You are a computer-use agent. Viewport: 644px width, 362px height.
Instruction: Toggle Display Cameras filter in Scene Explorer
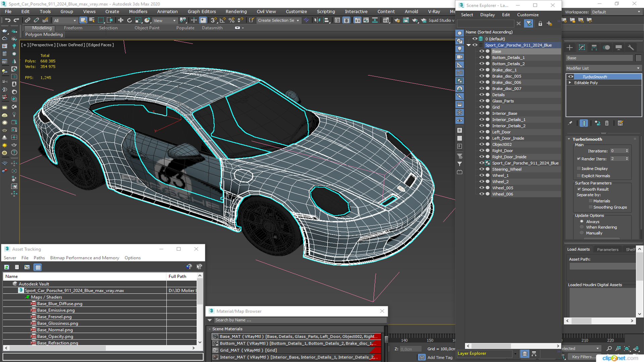460,57
